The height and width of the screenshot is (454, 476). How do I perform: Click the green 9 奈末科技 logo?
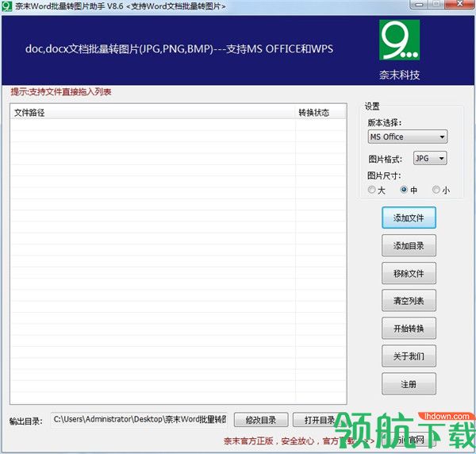pos(399,40)
